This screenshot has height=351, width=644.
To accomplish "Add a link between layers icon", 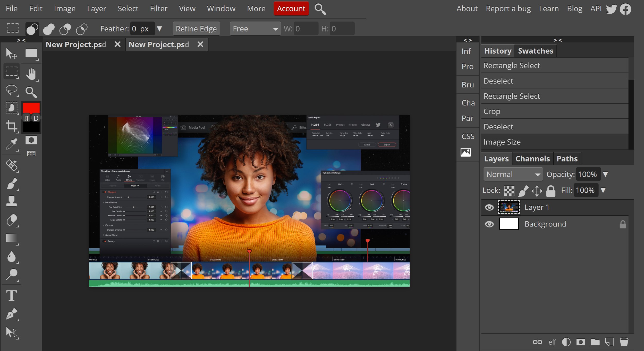I will point(537,342).
